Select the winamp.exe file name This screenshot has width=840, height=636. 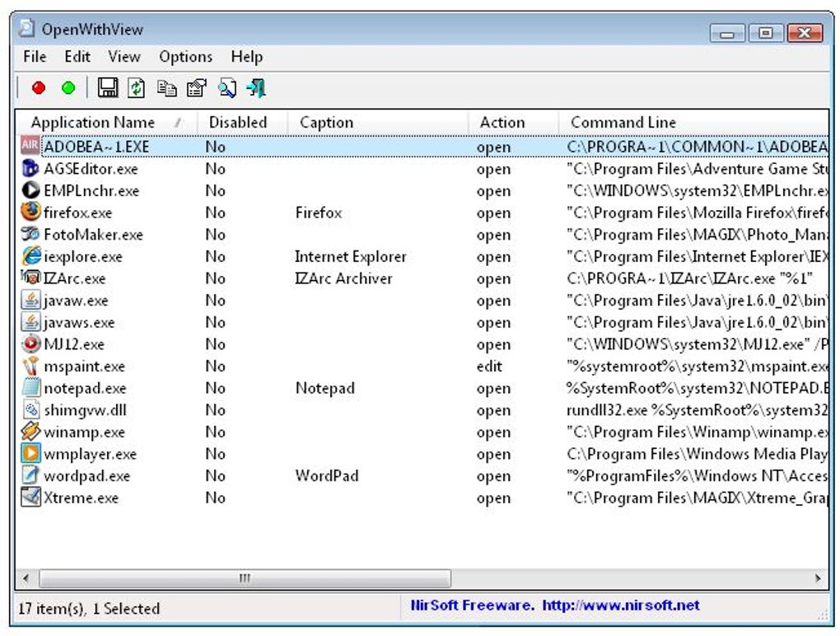coord(84,432)
